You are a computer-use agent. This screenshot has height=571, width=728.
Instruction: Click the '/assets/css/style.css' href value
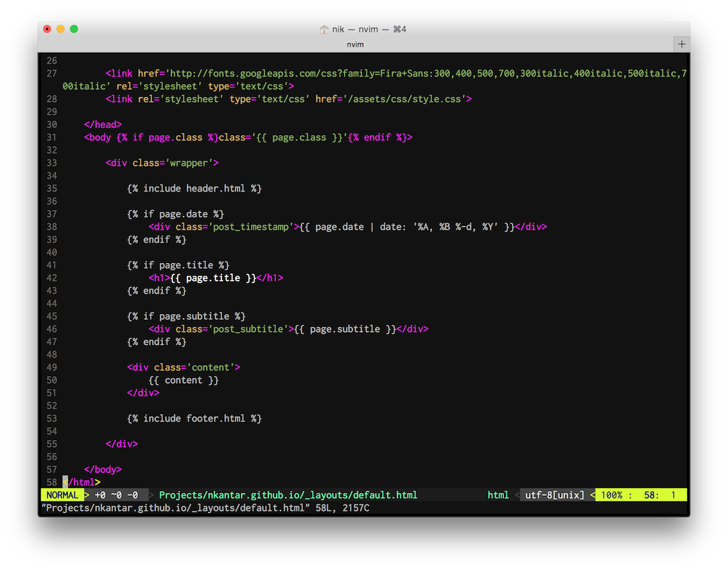[405, 99]
